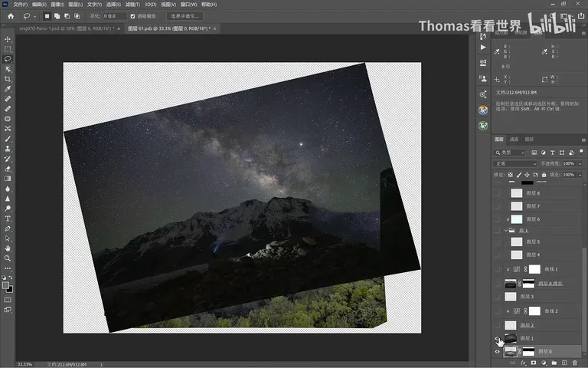
Task: Click the background color swatch
Action: click(10, 290)
